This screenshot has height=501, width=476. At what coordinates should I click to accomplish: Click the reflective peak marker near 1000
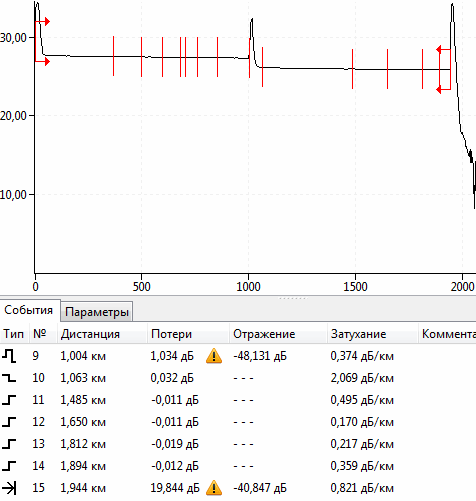tap(249, 58)
